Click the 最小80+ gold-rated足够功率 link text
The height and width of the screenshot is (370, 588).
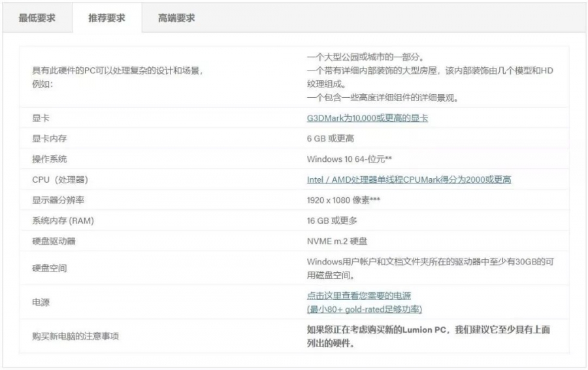(364, 309)
